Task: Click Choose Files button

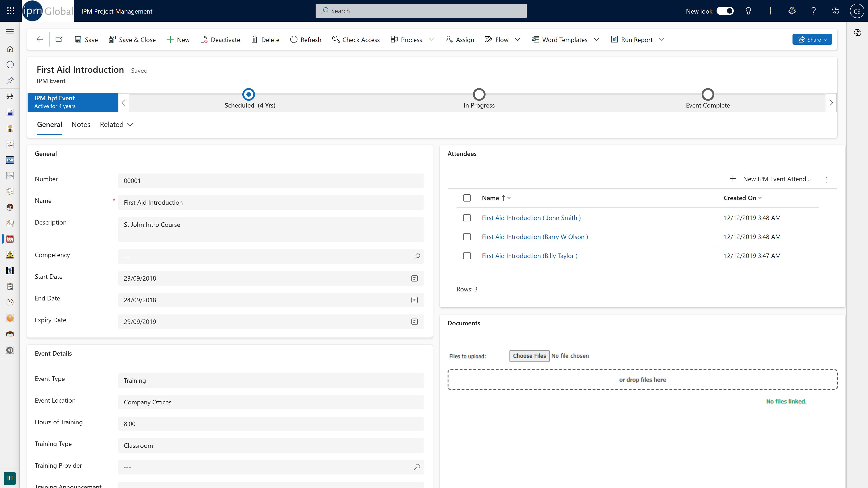Action: [x=529, y=356]
